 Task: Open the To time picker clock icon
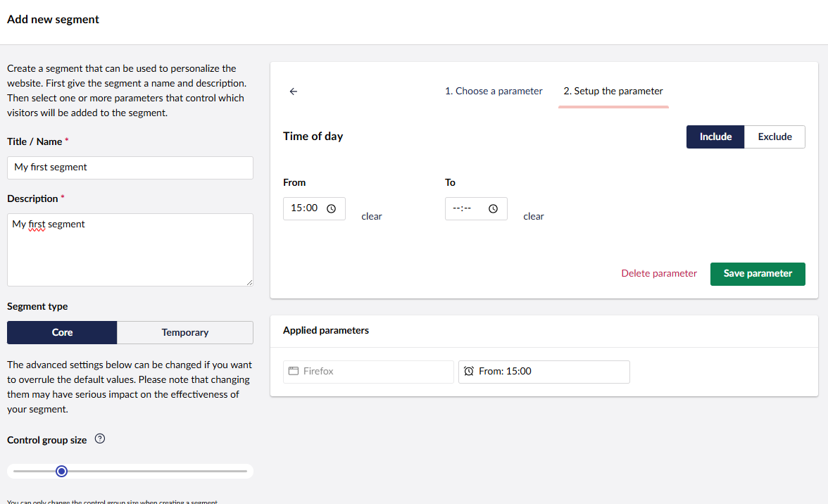pyautogui.click(x=494, y=209)
